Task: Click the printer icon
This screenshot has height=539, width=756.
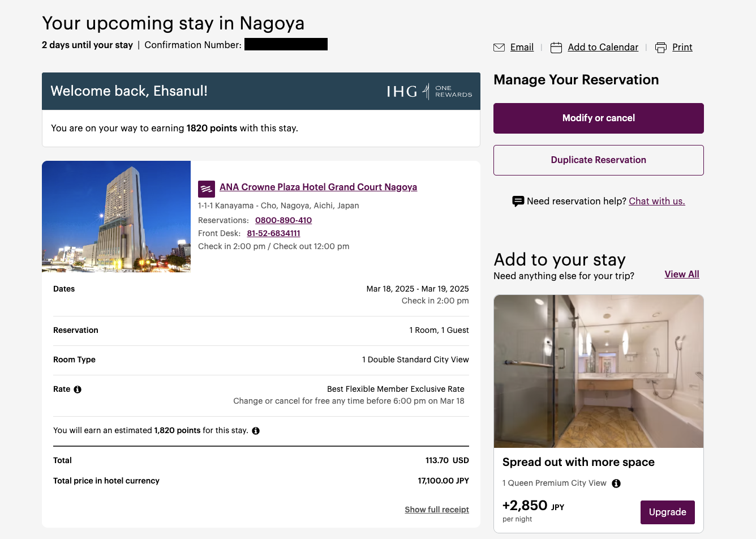Action: (x=661, y=48)
